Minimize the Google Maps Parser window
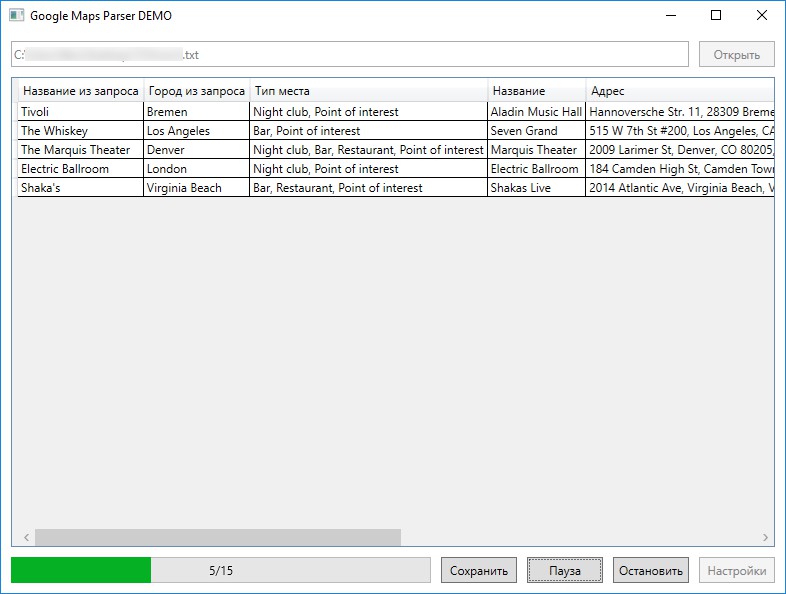This screenshot has width=786, height=594. click(x=671, y=15)
